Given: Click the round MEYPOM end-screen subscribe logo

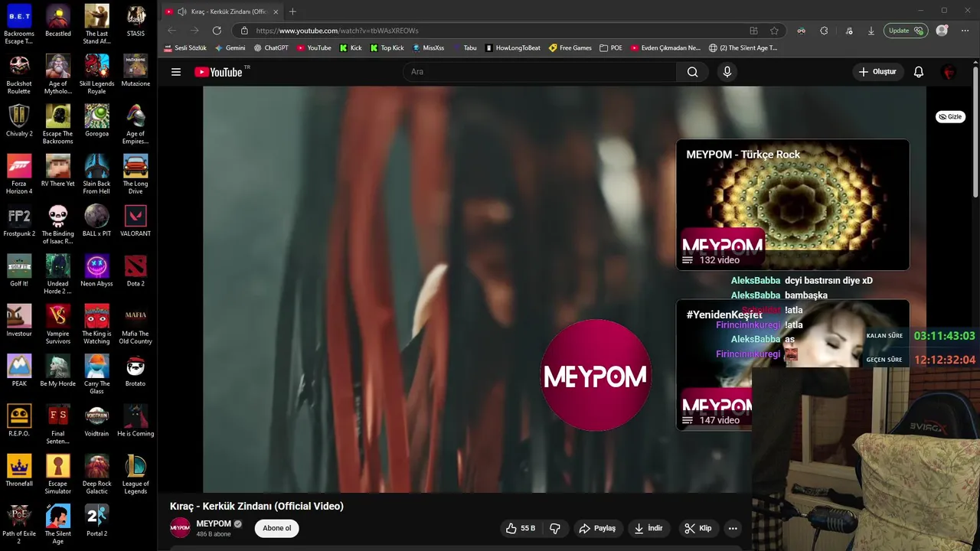Looking at the screenshot, I should coord(596,375).
